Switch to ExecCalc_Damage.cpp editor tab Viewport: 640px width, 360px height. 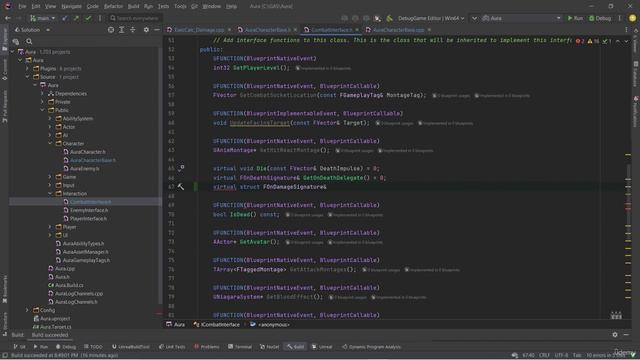[199, 30]
